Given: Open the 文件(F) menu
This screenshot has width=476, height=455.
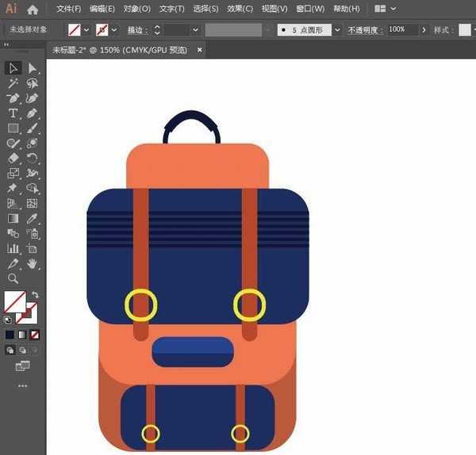Looking at the screenshot, I should tap(69, 10).
